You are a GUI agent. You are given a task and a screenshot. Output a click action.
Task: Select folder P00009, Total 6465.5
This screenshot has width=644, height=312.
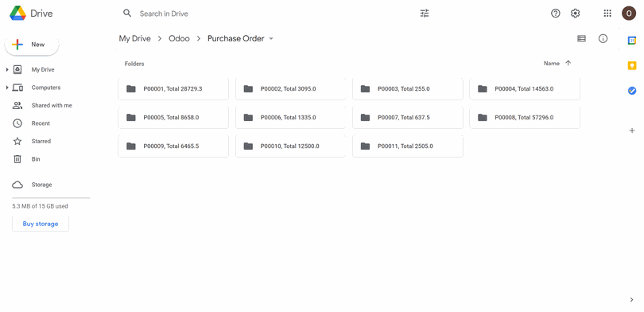173,146
